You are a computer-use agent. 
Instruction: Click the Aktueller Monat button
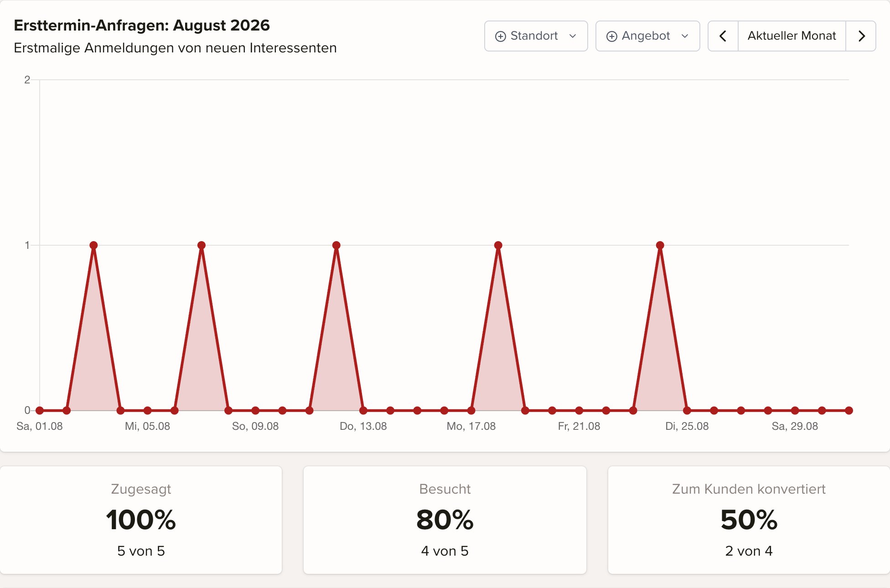pyautogui.click(x=792, y=36)
